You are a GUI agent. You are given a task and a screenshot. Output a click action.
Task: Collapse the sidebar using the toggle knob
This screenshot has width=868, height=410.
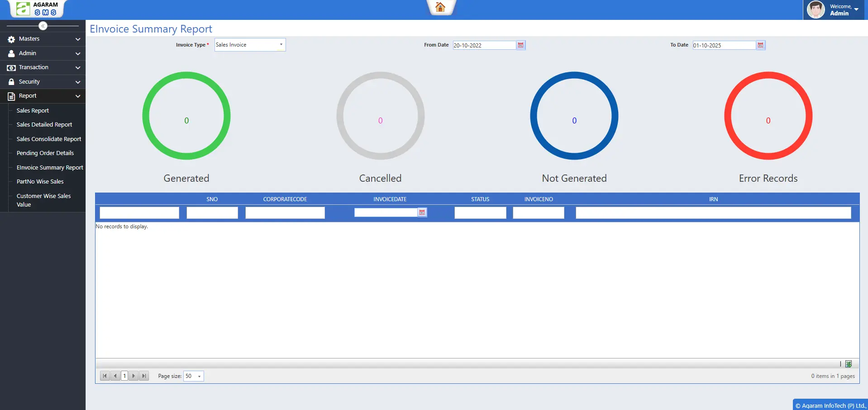(x=43, y=26)
